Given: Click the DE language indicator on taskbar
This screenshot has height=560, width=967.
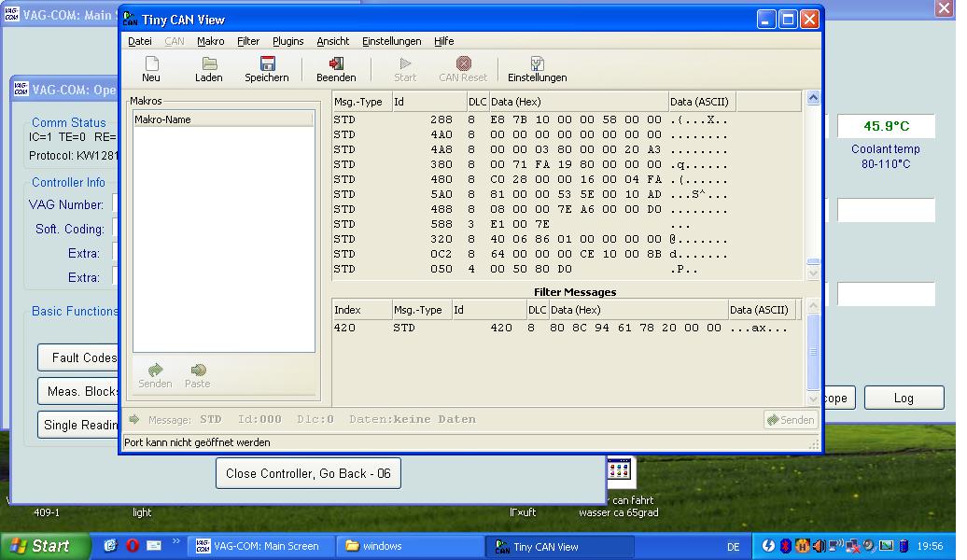Looking at the screenshot, I should [733, 546].
